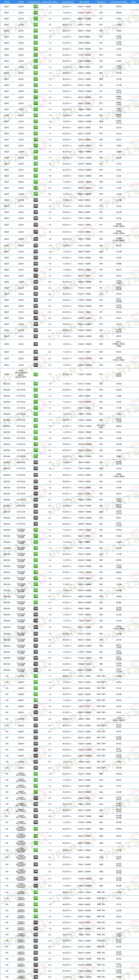The width and height of the screenshot is (139, 980).
Task: Click engine code CJSB in Octavia Kombi 5E5 row
Action: (119, 584)
